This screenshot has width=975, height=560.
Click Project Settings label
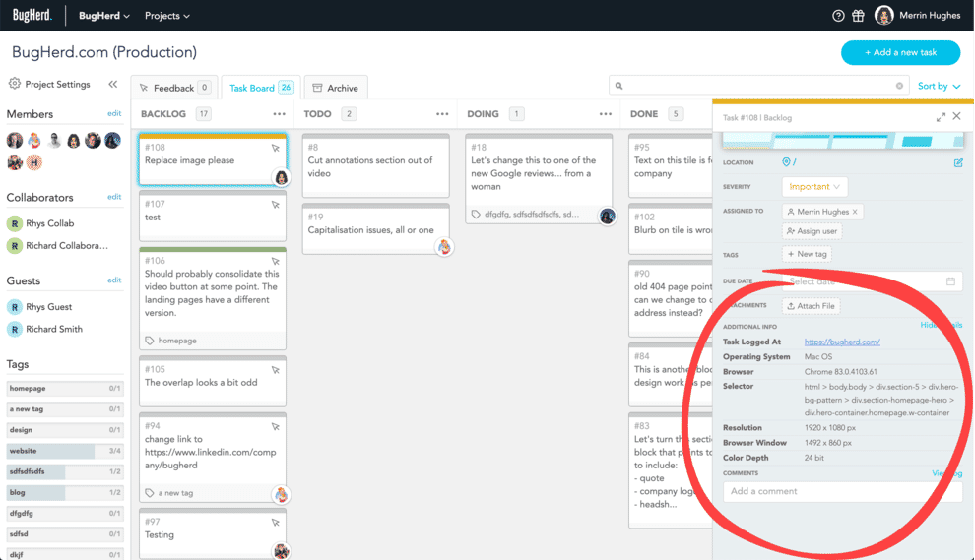(57, 84)
